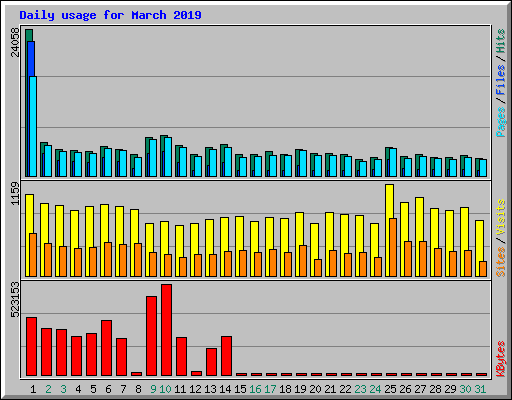Click day 31 on the x-axis
The image size is (512, 400).
(480, 389)
